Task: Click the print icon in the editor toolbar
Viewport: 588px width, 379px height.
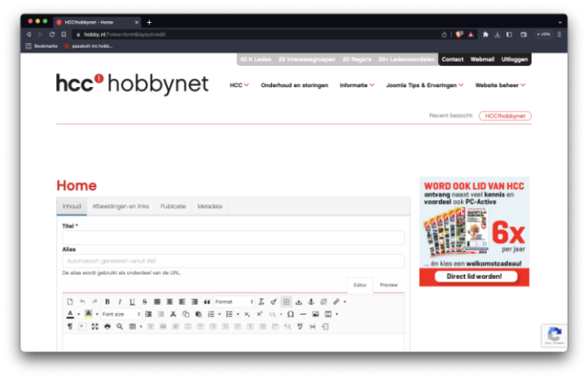Action: click(107, 326)
